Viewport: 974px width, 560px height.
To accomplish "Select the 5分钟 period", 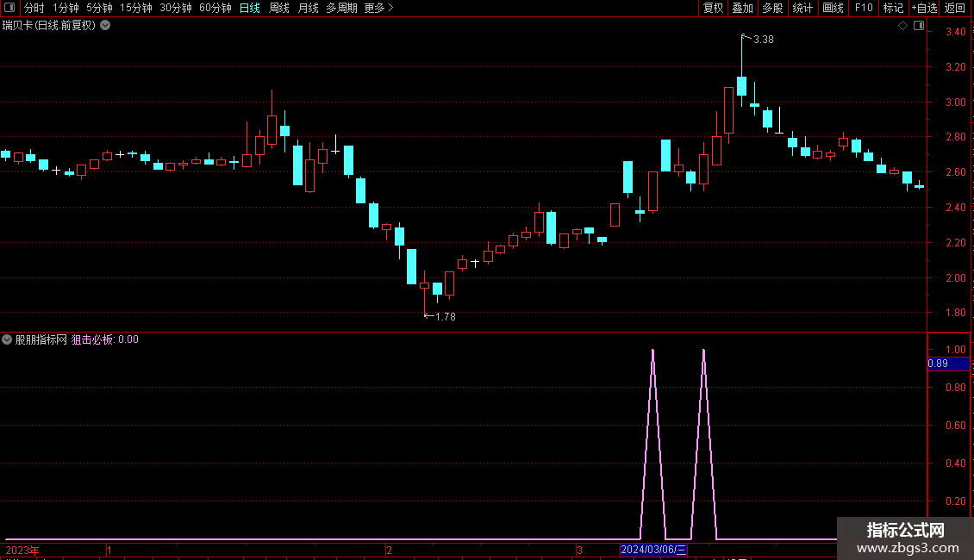I will coord(99,8).
